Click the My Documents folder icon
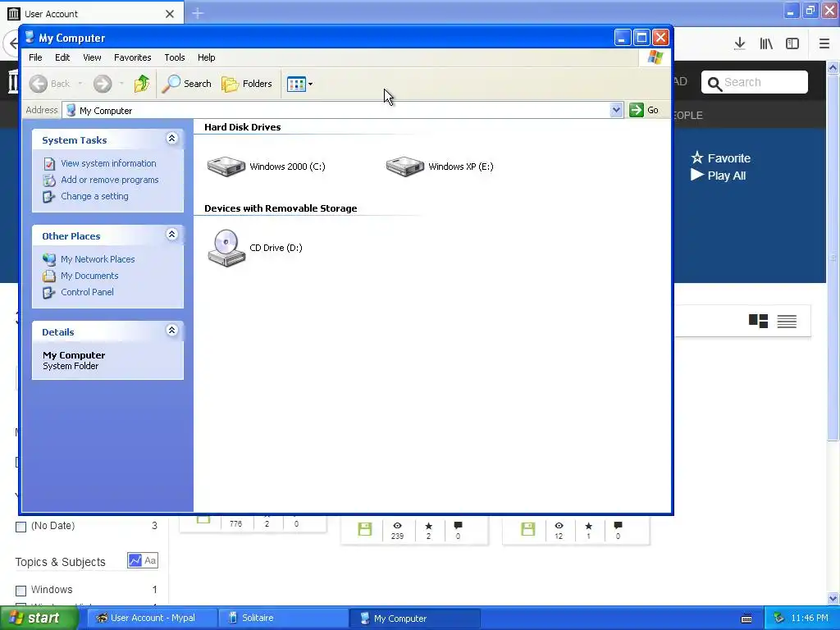 48,276
